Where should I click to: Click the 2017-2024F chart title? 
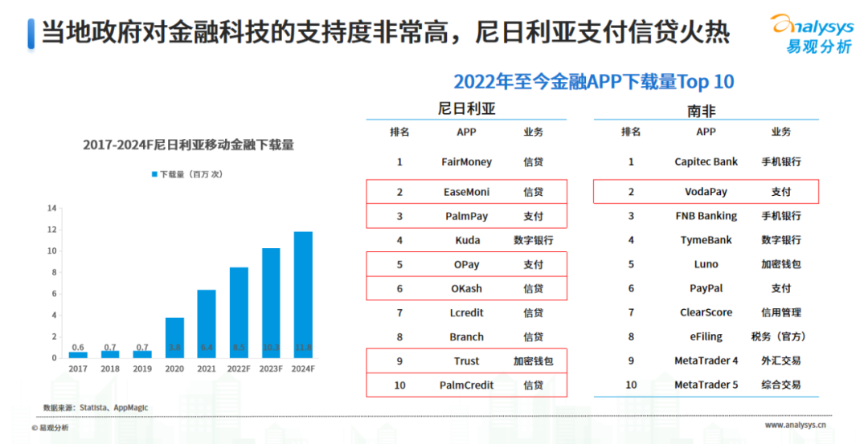[188, 145]
